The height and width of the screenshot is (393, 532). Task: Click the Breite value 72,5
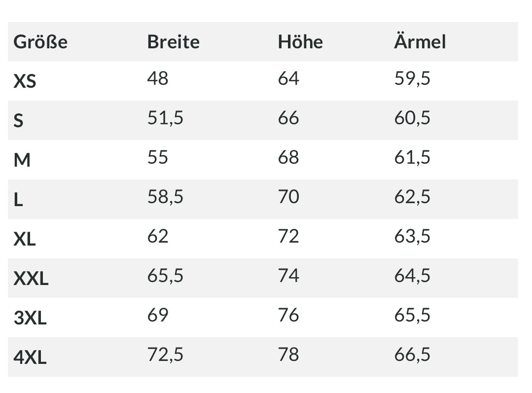click(x=165, y=355)
